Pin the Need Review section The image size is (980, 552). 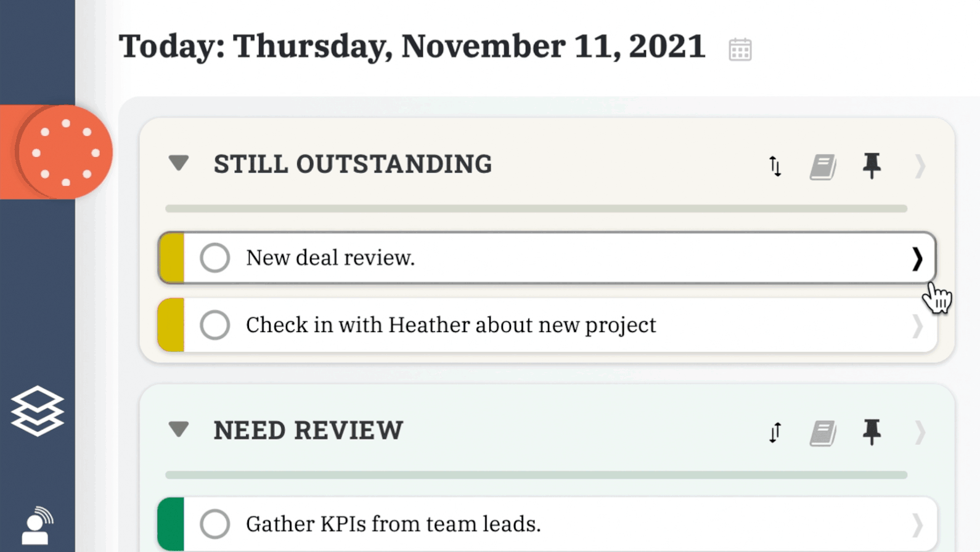point(871,432)
